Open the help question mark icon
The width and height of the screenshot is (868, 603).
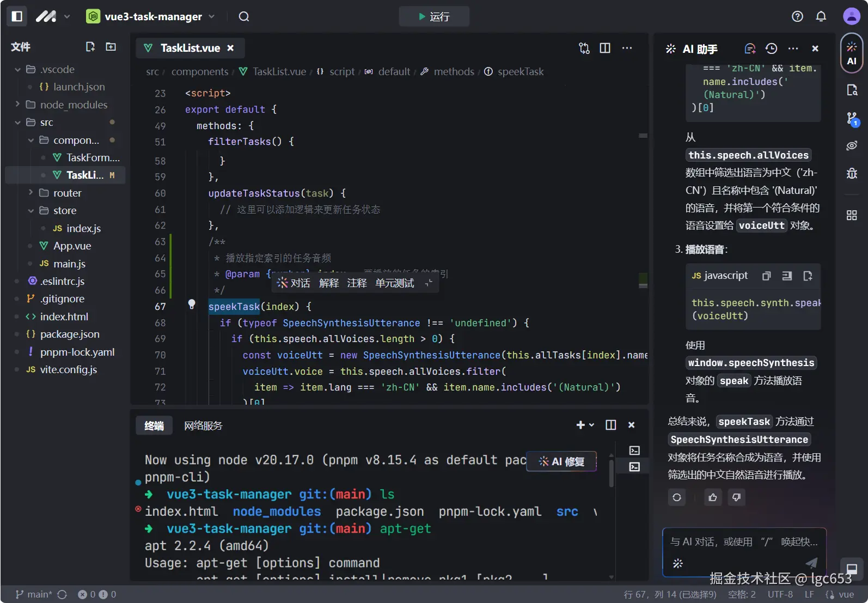point(797,16)
